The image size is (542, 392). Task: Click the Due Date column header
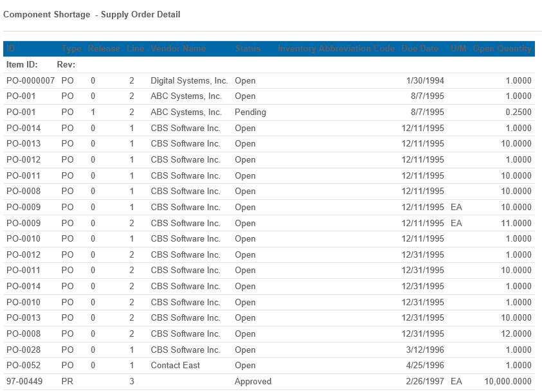click(x=420, y=49)
